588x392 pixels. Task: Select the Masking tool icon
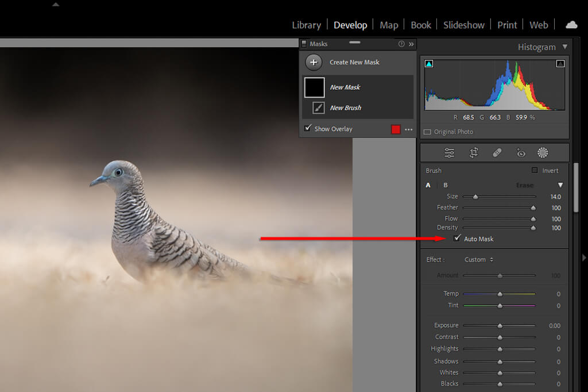coord(543,153)
